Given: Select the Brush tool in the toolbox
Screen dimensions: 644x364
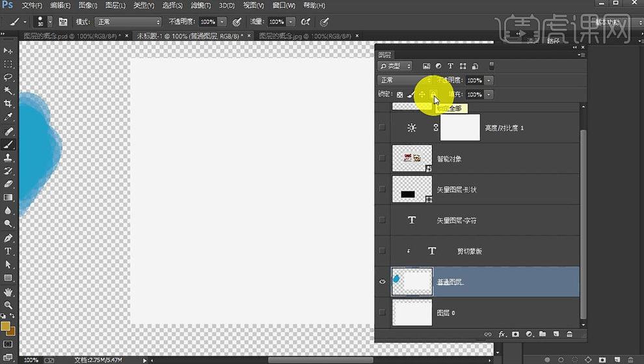Looking at the screenshot, I should [8, 145].
